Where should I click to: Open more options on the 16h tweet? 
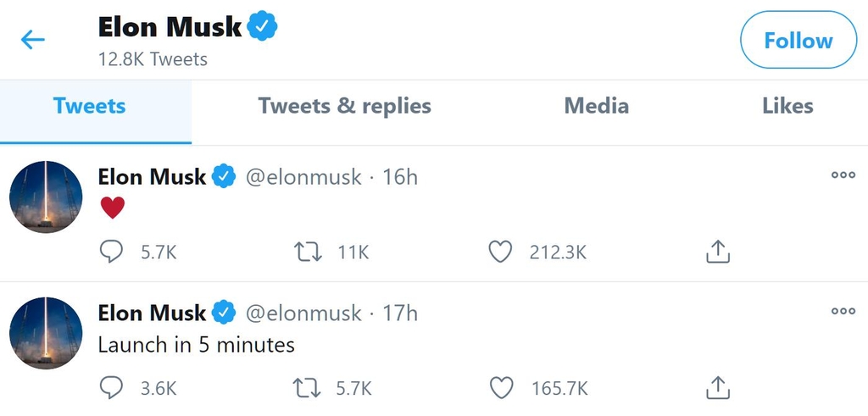point(843,175)
